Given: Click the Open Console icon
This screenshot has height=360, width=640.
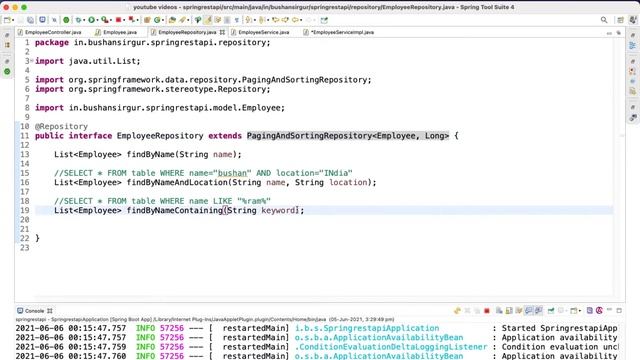Looking at the screenshot, I should (573, 311).
